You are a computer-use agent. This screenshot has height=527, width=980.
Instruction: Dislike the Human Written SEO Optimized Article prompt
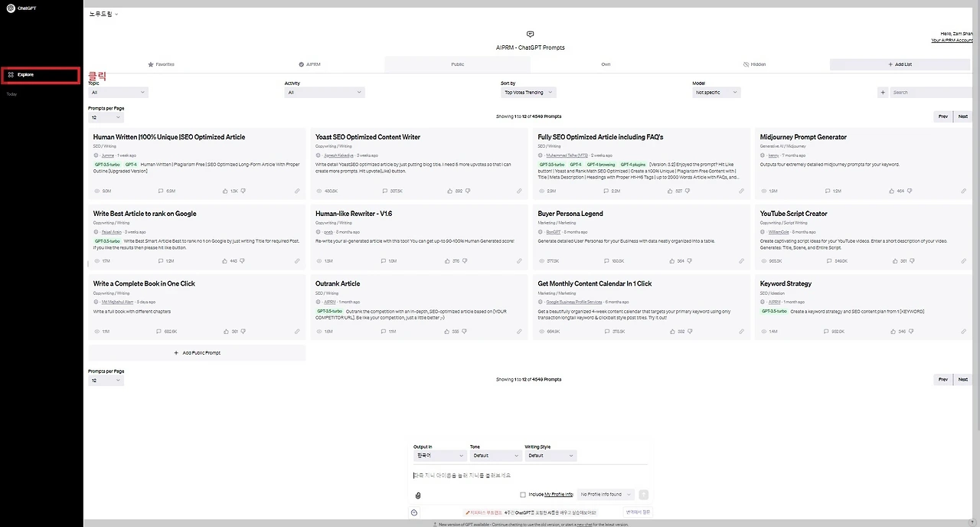tap(243, 191)
